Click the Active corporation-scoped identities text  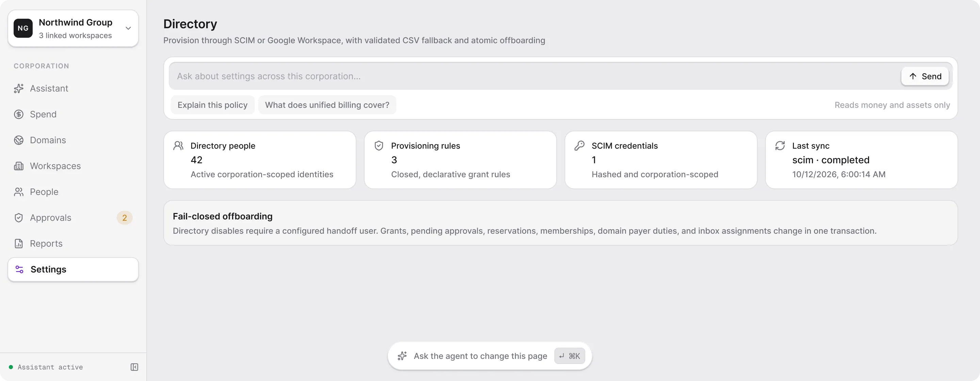click(262, 175)
